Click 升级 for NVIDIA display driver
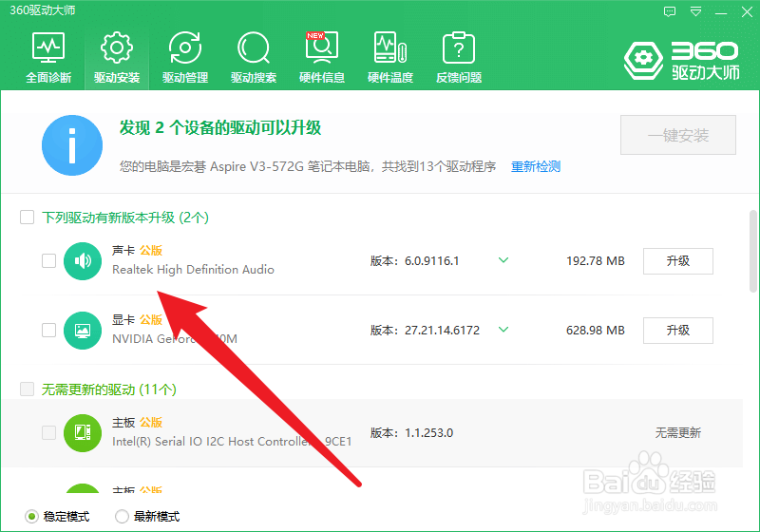Viewport: 760px width, 532px height. coord(678,331)
